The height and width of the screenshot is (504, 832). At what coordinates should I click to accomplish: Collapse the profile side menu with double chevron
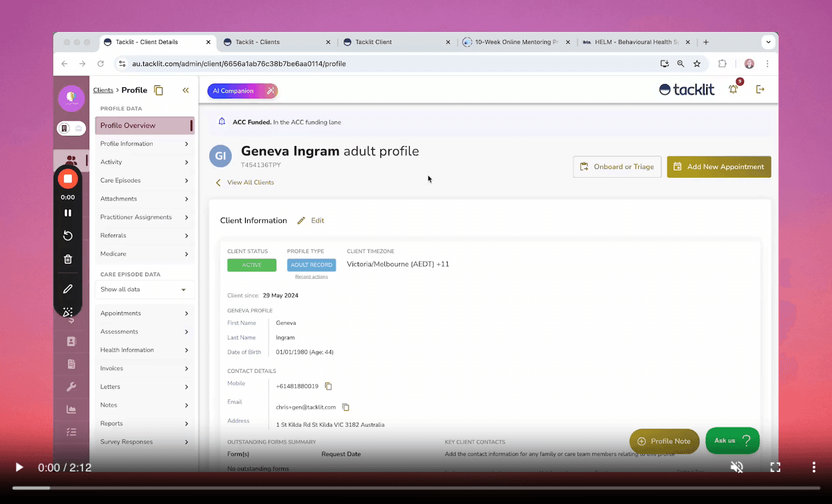186,90
